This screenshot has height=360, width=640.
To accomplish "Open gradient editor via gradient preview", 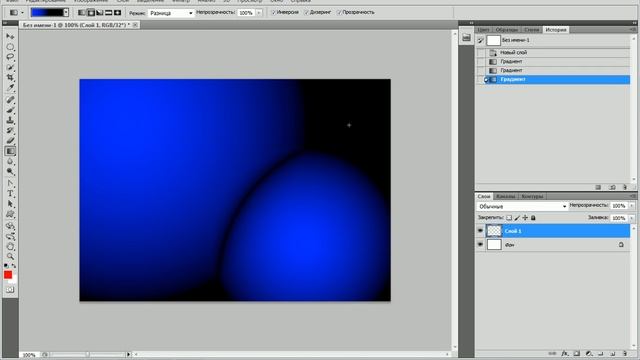I will pos(47,13).
